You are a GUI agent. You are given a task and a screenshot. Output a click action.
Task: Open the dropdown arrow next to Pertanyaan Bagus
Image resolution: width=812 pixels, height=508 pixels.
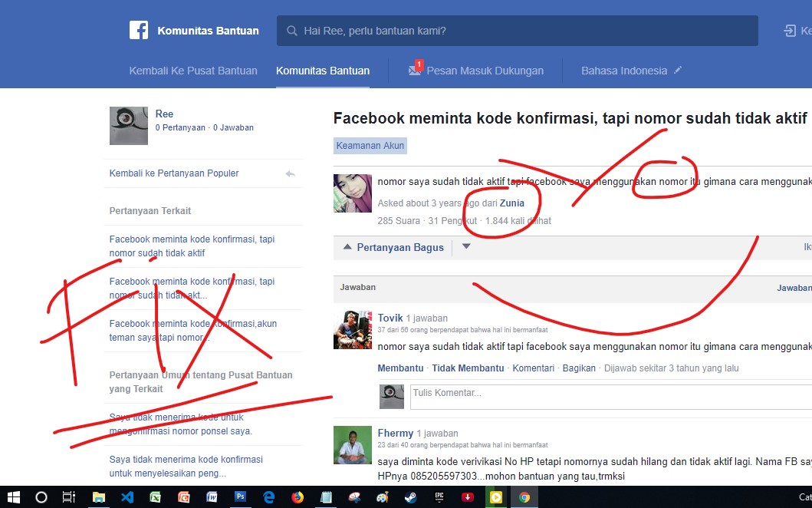[466, 247]
